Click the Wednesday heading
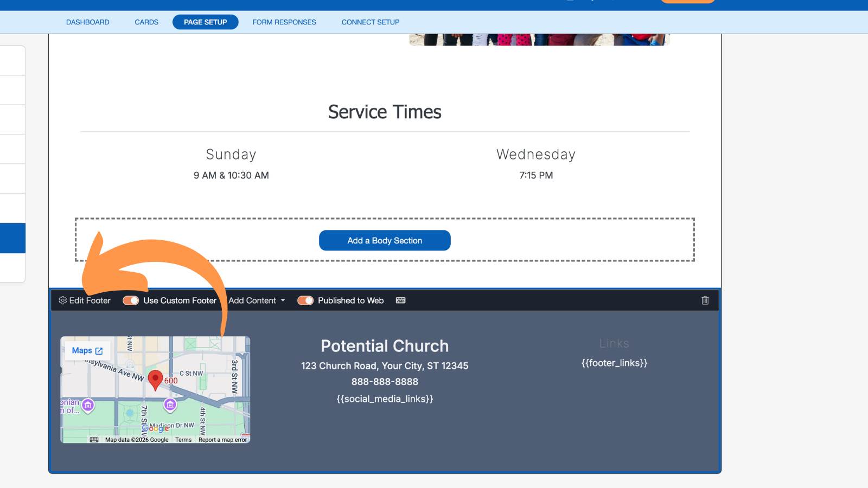The width and height of the screenshot is (868, 488). (x=536, y=155)
